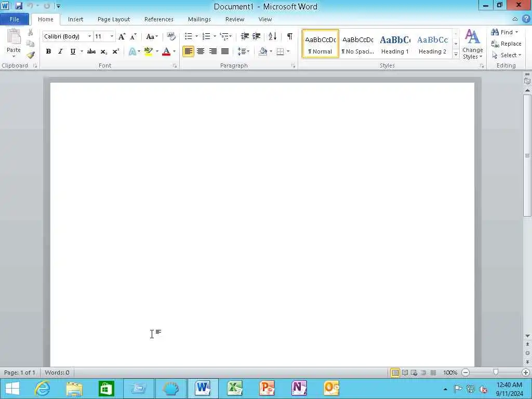This screenshot has width=532, height=399.
Task: Open the font name dropdown
Action: coord(89,36)
